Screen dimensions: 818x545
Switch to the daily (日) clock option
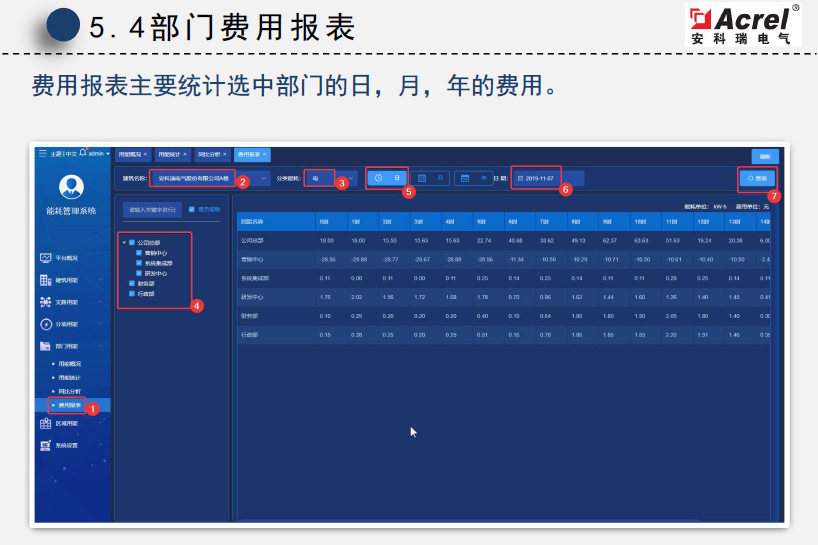coord(387,178)
